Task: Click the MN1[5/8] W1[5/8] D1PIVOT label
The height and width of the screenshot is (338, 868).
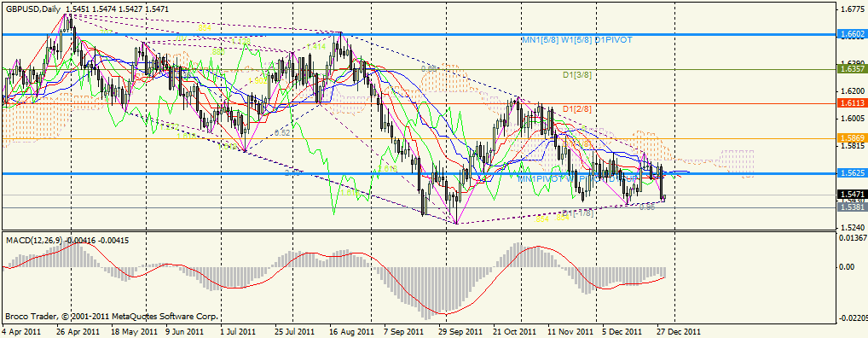Action: click(577, 40)
